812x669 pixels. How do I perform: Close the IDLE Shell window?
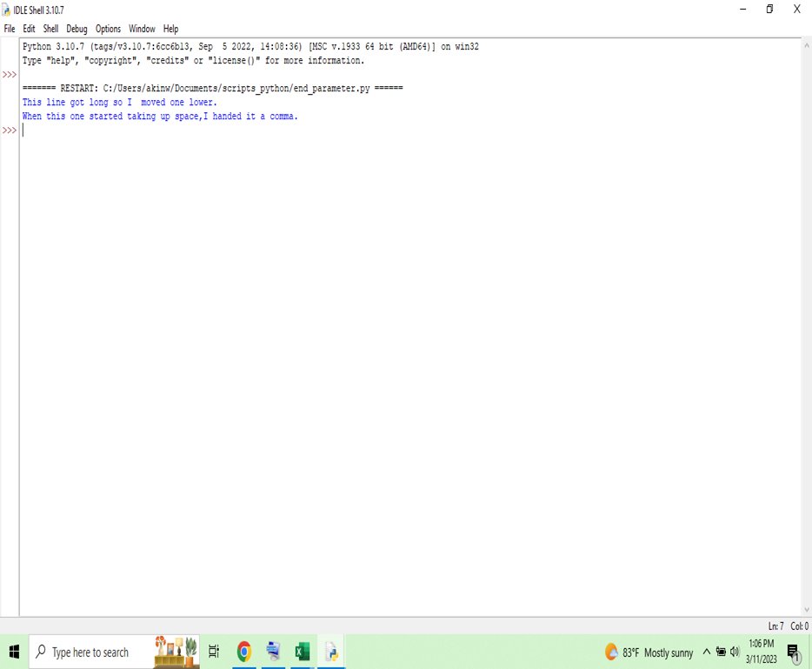[x=797, y=10]
